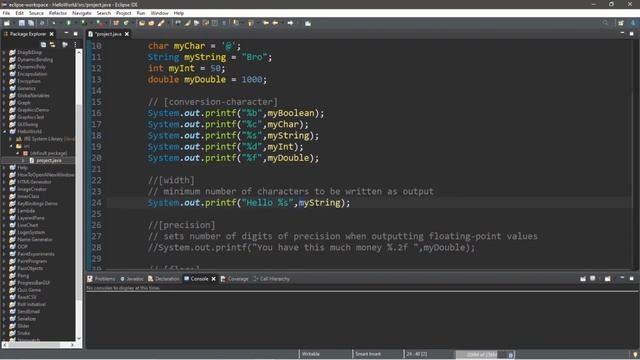Click the green Run toolbar button
640x360 pixels.
pyautogui.click(x=84, y=23)
